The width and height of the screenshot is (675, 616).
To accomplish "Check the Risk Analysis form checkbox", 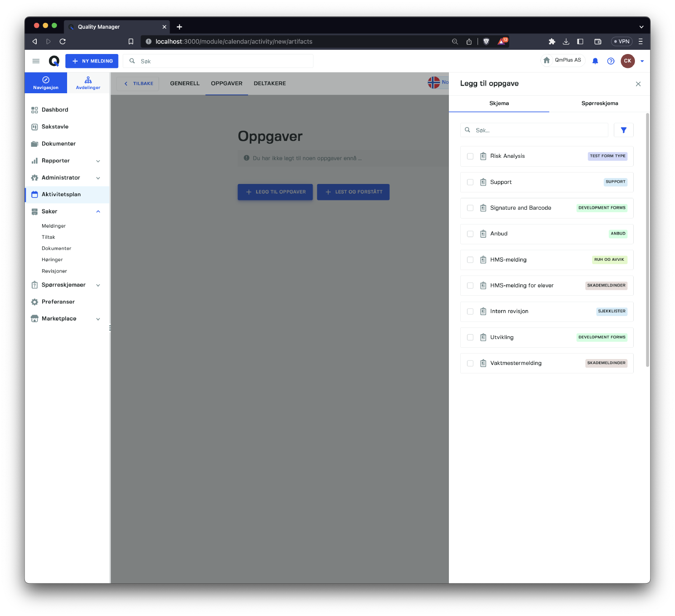I will (x=470, y=157).
